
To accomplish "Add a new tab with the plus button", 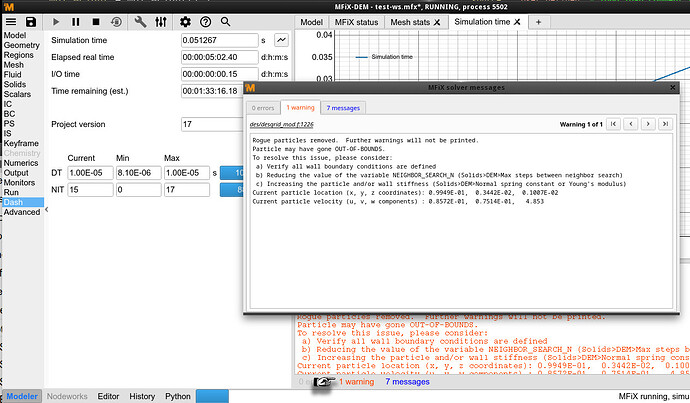I will pyautogui.click(x=538, y=22).
